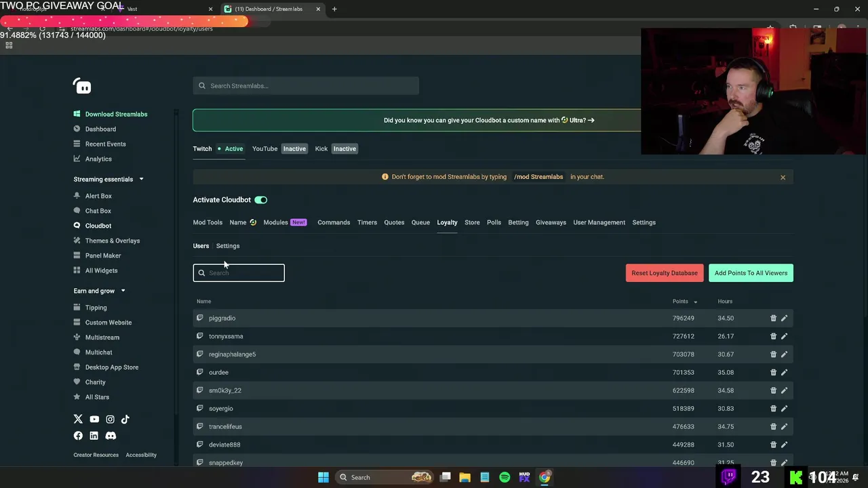Sort by the Hours column header
This screenshot has width=868, height=488.
725,302
